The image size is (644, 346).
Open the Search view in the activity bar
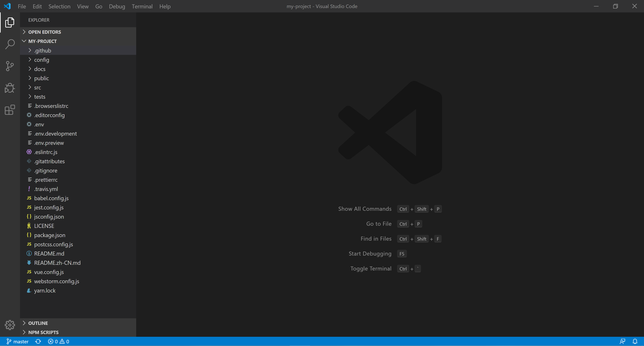click(10, 44)
